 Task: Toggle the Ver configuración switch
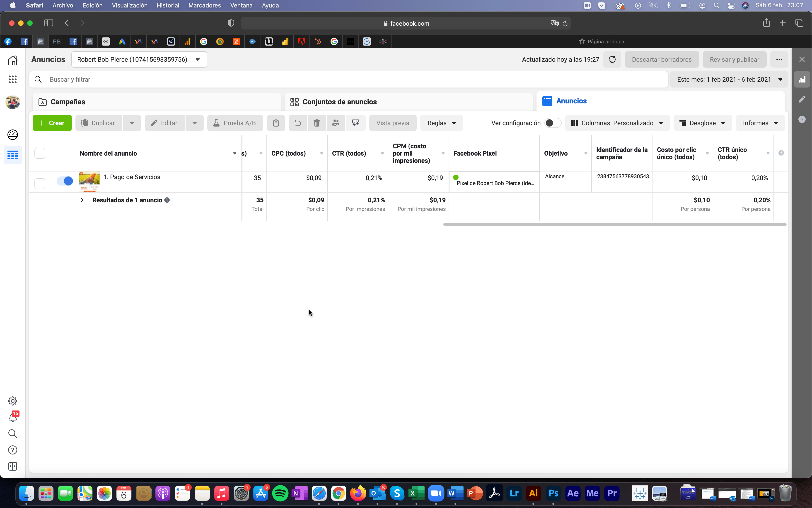[x=553, y=123]
